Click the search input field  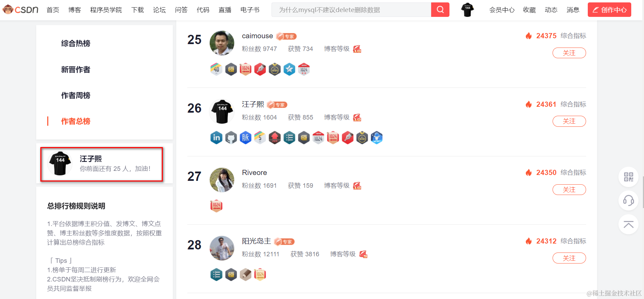pos(351,10)
